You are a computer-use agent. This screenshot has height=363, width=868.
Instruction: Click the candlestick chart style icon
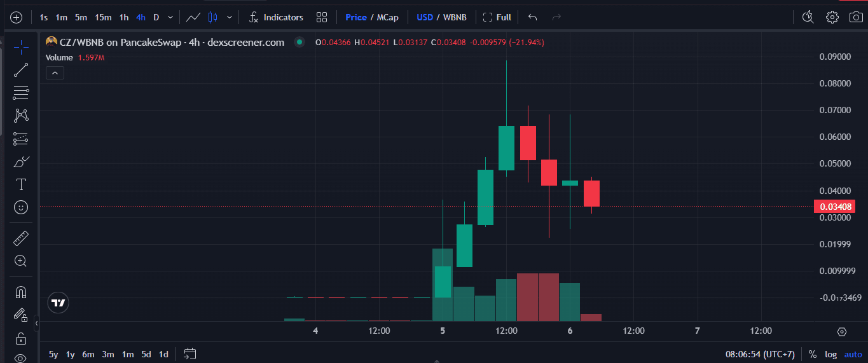pyautogui.click(x=212, y=17)
